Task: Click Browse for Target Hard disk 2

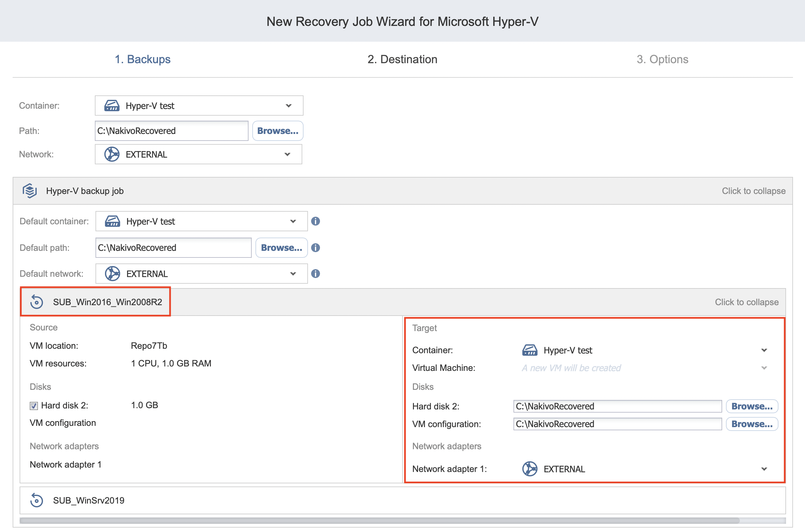Action: 752,406
